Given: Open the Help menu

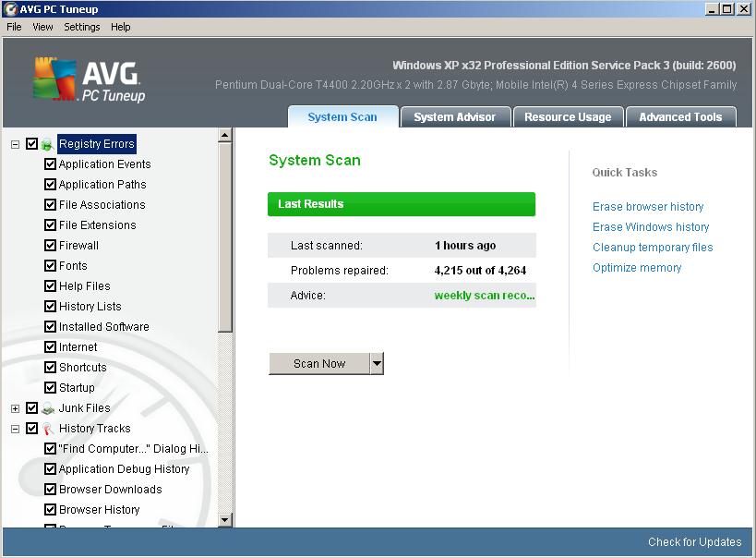Looking at the screenshot, I should pyautogui.click(x=121, y=27).
